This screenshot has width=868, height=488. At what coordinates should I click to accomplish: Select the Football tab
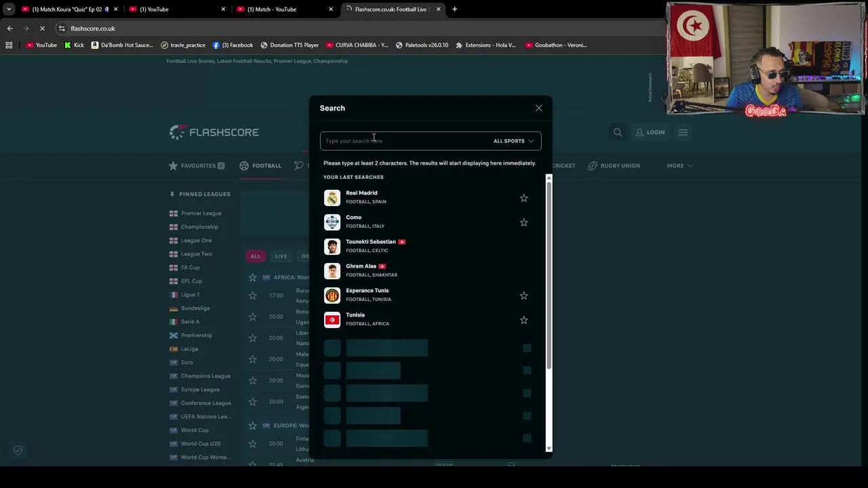tap(260, 165)
